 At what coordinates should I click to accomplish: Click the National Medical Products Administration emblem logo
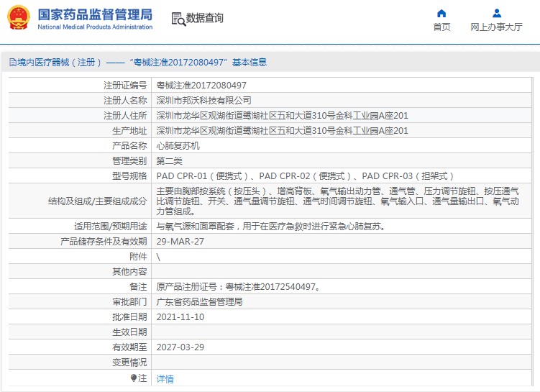pyautogui.click(x=19, y=18)
